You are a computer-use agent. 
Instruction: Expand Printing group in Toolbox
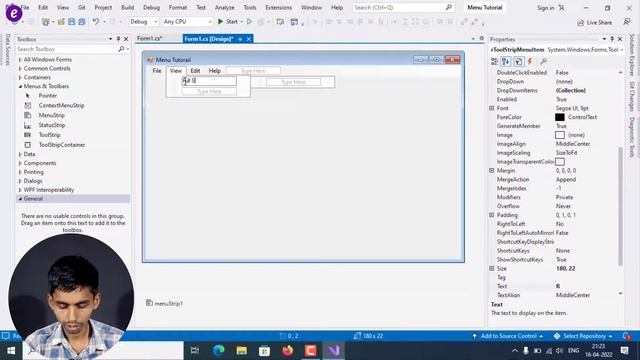20,172
